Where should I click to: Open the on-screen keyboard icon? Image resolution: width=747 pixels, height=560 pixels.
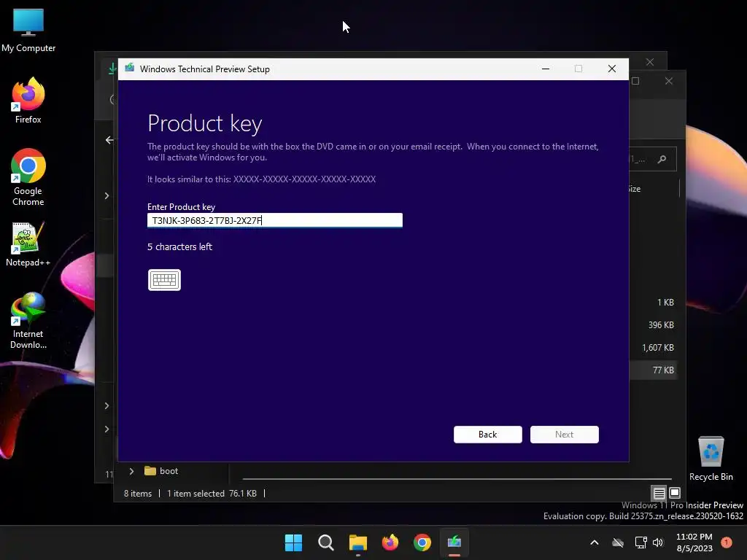click(x=164, y=280)
